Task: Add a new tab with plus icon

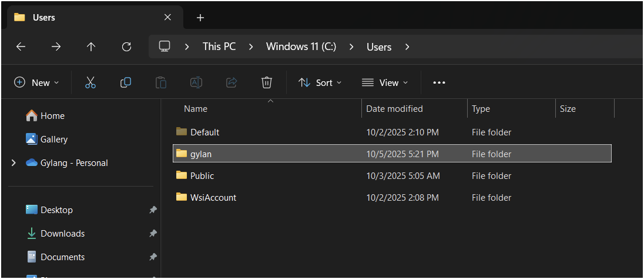Action: click(x=200, y=18)
